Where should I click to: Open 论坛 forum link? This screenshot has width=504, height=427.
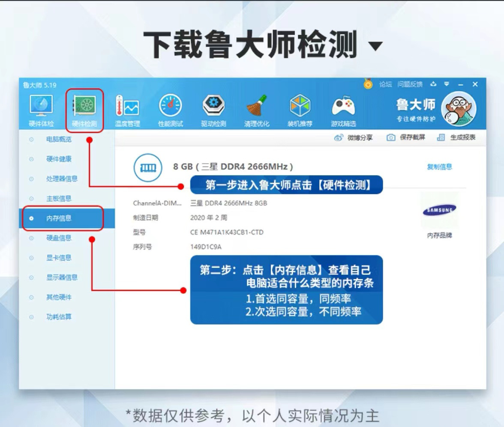(x=385, y=84)
